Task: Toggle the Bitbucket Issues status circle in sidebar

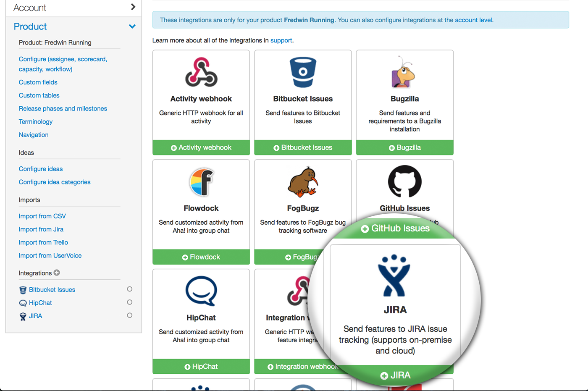Action: [130, 289]
